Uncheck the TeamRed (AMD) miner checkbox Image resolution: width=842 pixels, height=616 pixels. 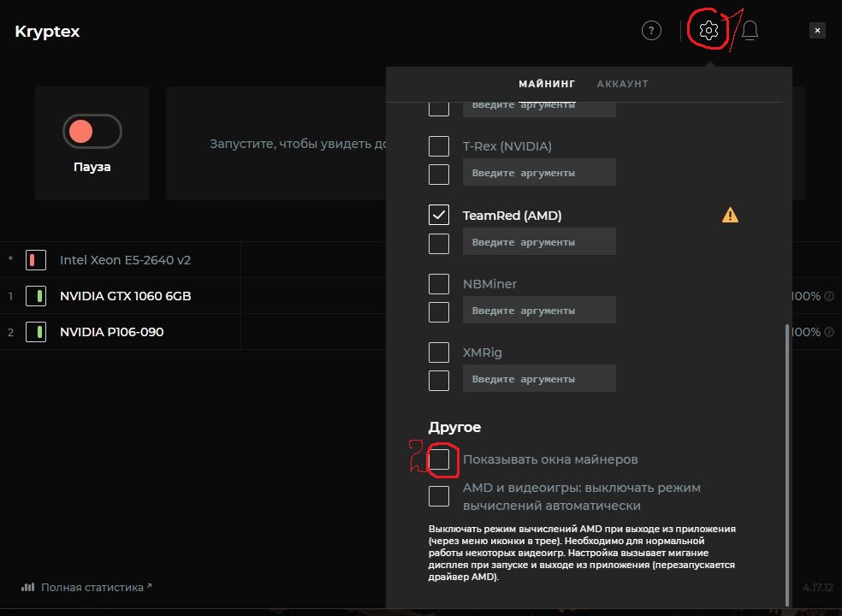(439, 215)
